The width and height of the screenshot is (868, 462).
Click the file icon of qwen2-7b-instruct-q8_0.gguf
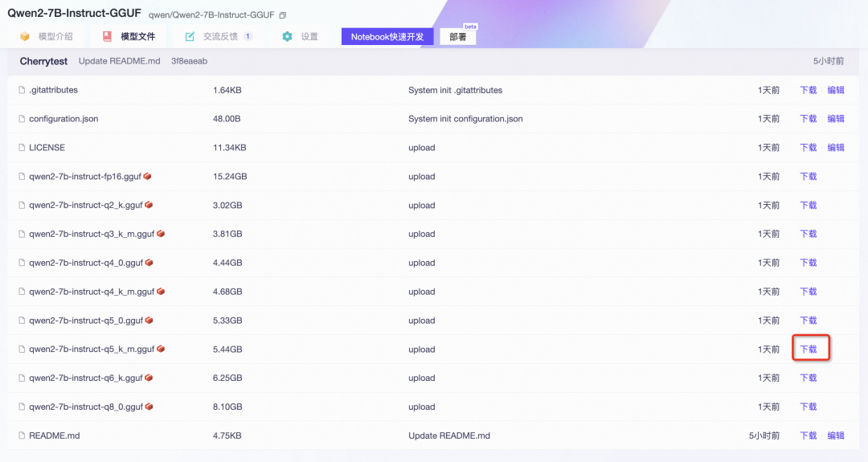(22, 407)
